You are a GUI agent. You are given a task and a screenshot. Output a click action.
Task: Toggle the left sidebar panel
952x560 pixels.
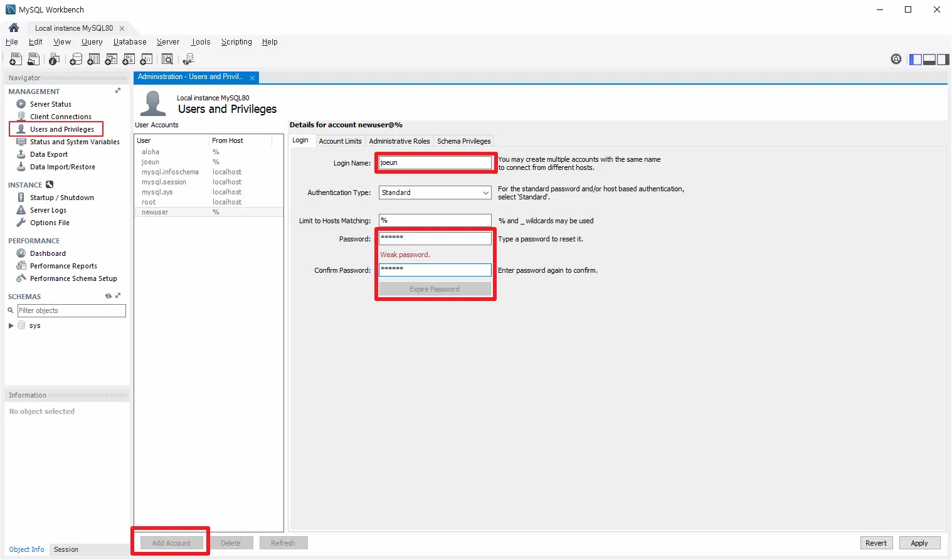pyautogui.click(x=916, y=60)
